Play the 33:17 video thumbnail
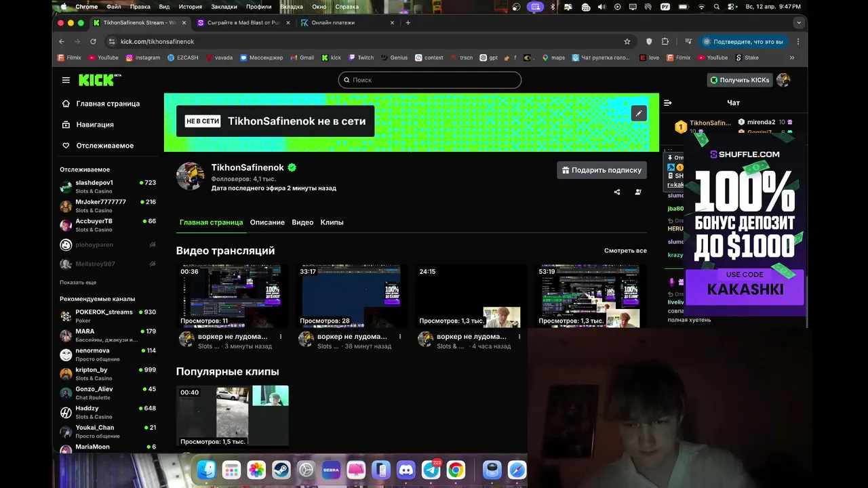The width and height of the screenshot is (868, 488). [x=352, y=296]
